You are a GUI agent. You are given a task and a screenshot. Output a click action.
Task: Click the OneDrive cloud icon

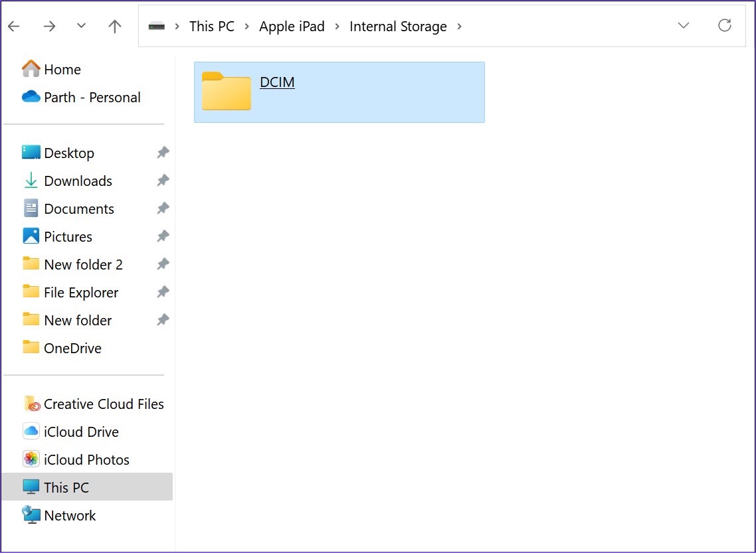[31, 96]
